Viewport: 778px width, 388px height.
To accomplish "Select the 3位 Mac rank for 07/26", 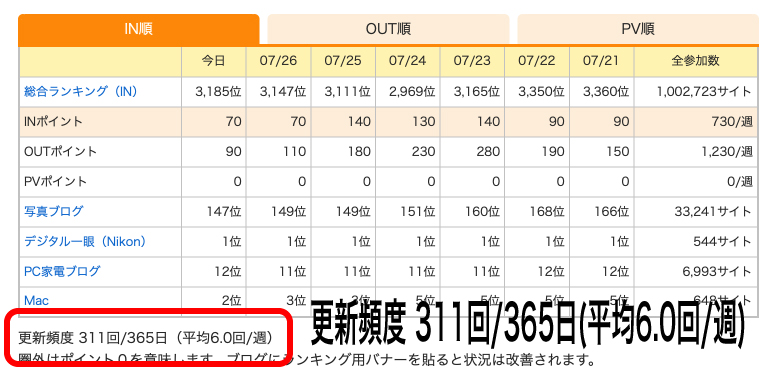I will pos(278,301).
